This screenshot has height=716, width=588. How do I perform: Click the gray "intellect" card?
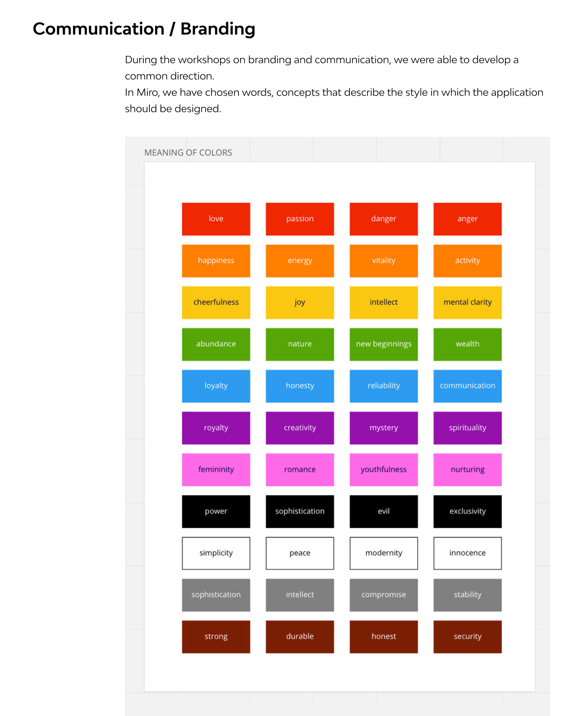[x=300, y=595]
